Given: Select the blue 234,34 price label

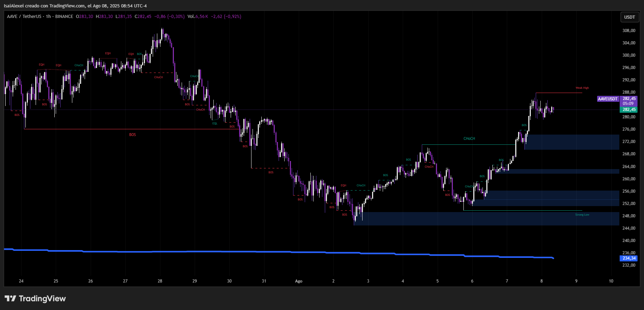Looking at the screenshot, I should click(x=629, y=258).
